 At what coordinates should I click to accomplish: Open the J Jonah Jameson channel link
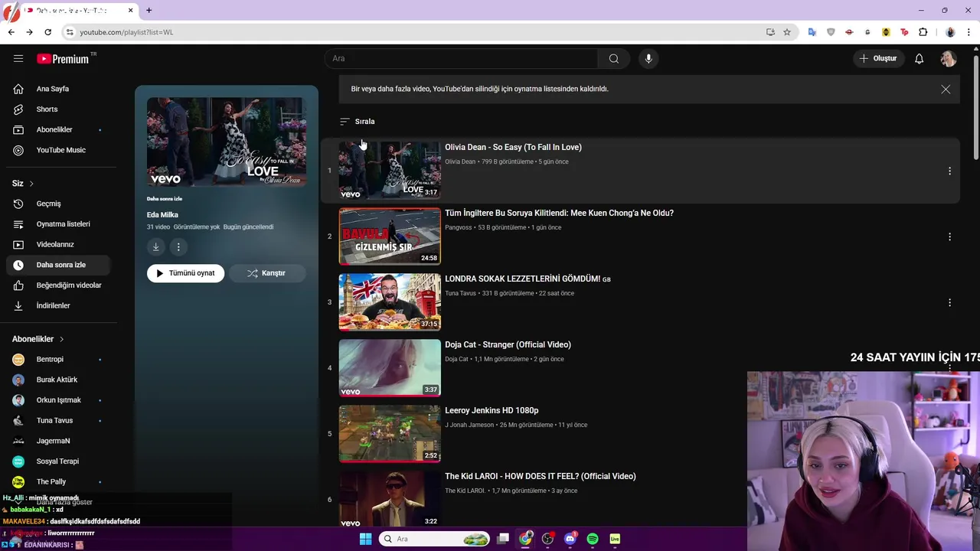point(469,425)
